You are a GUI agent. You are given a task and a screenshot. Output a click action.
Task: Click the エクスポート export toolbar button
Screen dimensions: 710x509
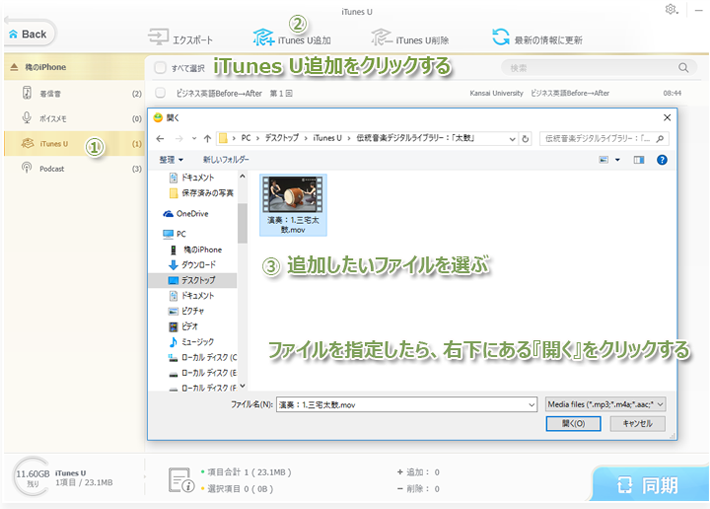coord(180,39)
